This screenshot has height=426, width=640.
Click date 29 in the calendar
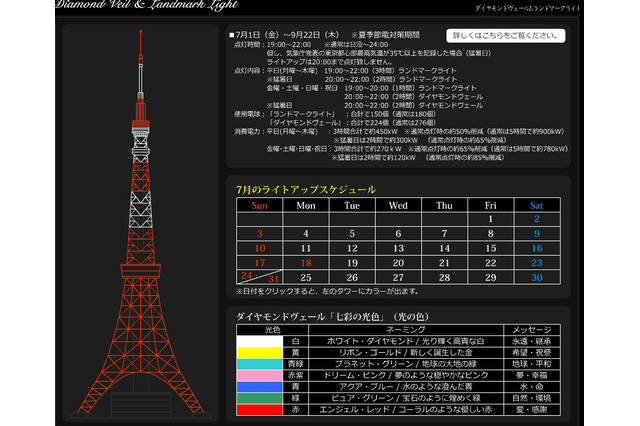[x=490, y=278]
